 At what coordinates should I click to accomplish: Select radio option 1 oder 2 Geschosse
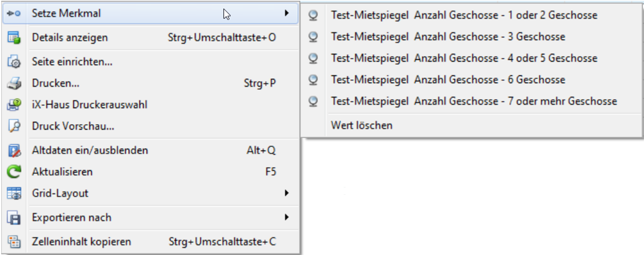[313, 15]
